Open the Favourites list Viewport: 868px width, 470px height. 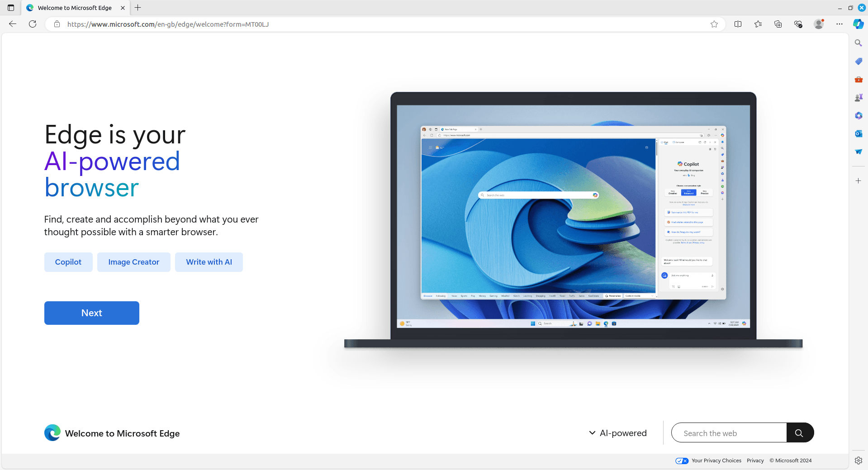758,24
